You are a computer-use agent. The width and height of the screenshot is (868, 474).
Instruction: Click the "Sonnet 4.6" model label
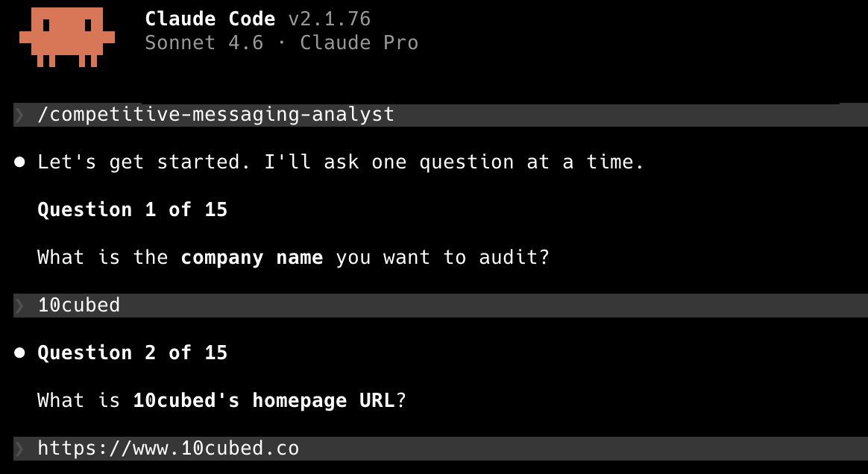(204, 42)
